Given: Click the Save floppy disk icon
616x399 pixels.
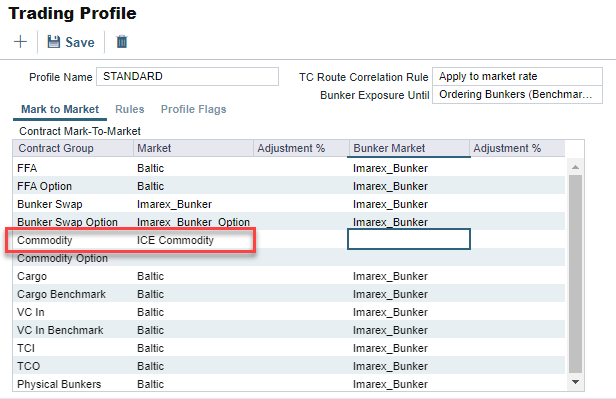Looking at the screenshot, I should click(53, 42).
